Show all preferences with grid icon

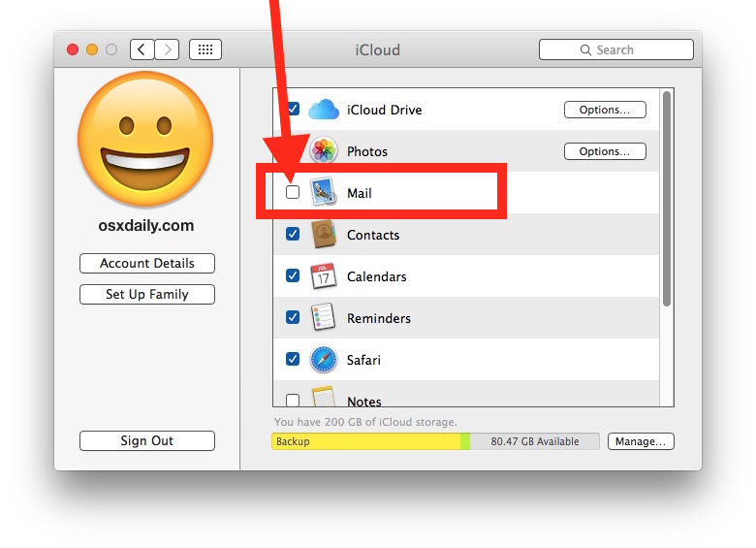(205, 49)
